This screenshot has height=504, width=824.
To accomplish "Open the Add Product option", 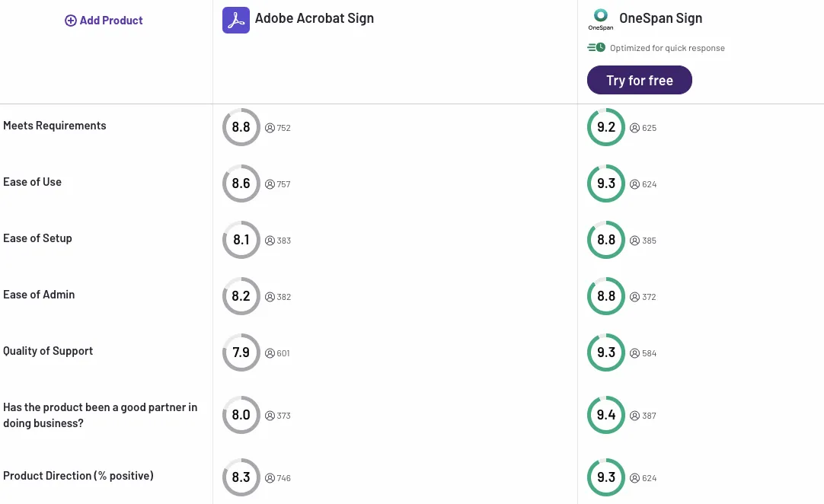I will 103,20.
